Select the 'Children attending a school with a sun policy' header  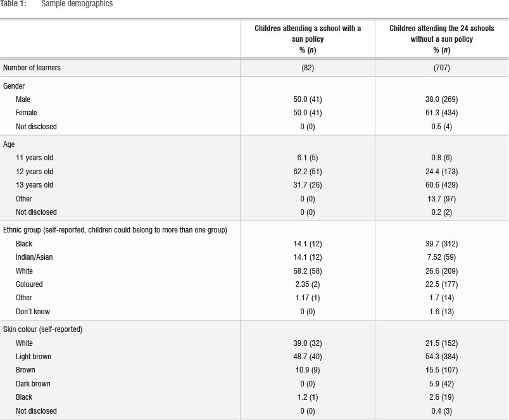pyautogui.click(x=308, y=39)
